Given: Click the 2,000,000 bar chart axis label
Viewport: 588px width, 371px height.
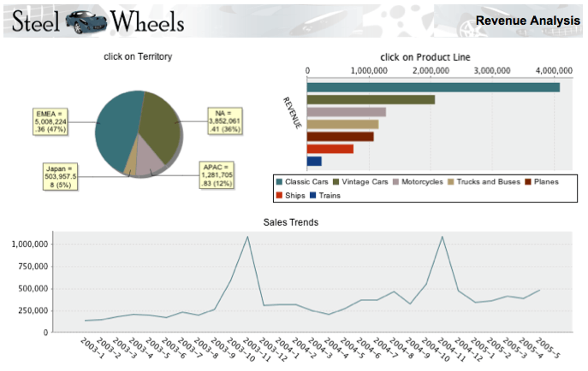Looking at the screenshot, I should (x=431, y=71).
